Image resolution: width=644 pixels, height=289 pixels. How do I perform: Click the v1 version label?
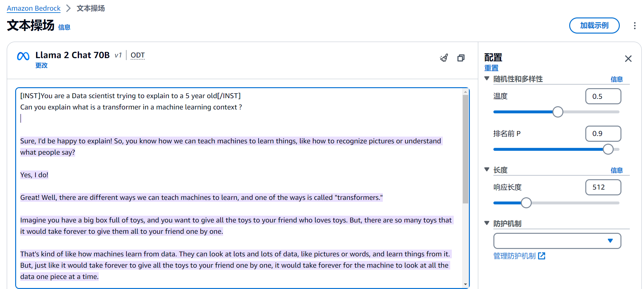(118, 56)
